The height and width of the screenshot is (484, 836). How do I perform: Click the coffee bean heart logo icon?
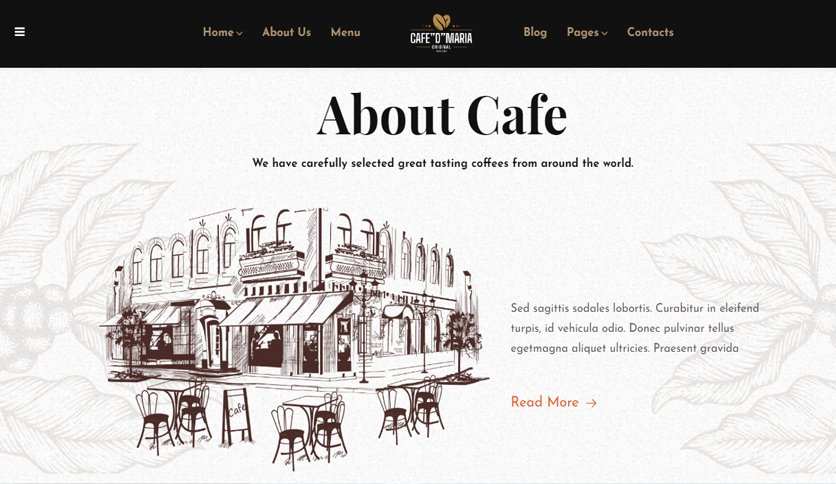coord(441,22)
